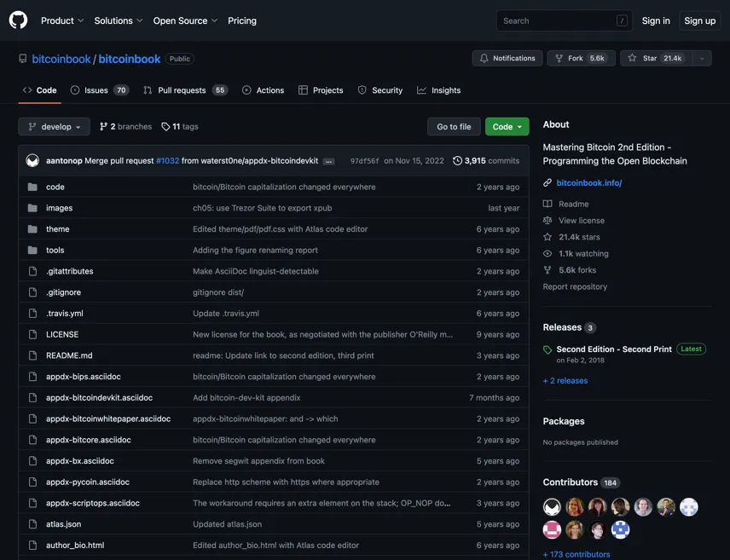Open the Open Source dropdown menu
730x560 pixels.
pos(185,20)
